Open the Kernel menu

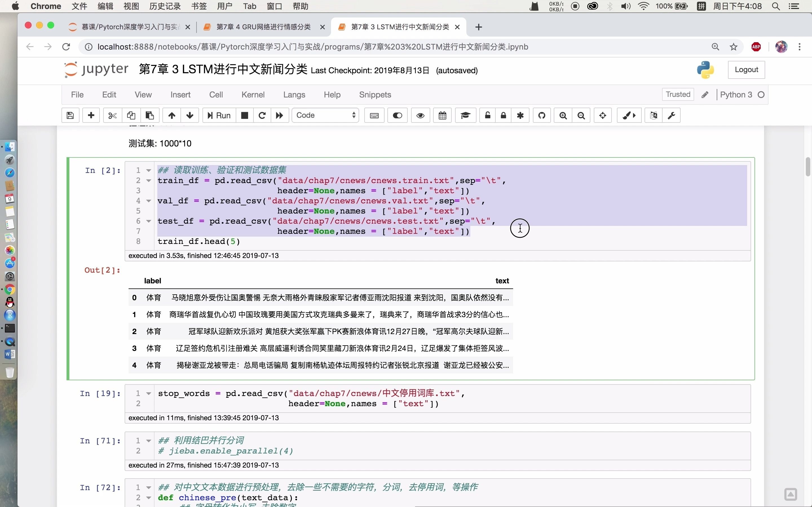click(253, 95)
